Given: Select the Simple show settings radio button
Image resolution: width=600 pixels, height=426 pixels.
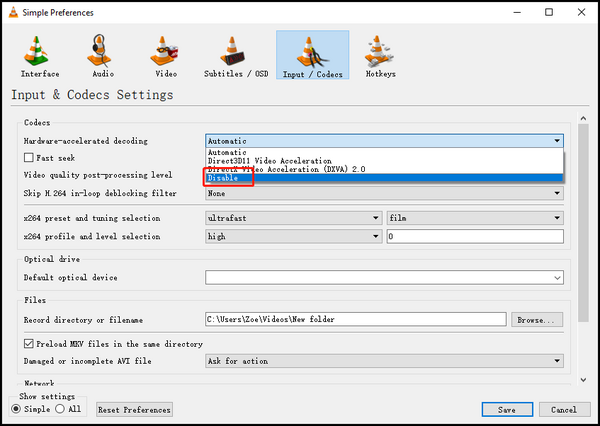Looking at the screenshot, I should [x=17, y=409].
